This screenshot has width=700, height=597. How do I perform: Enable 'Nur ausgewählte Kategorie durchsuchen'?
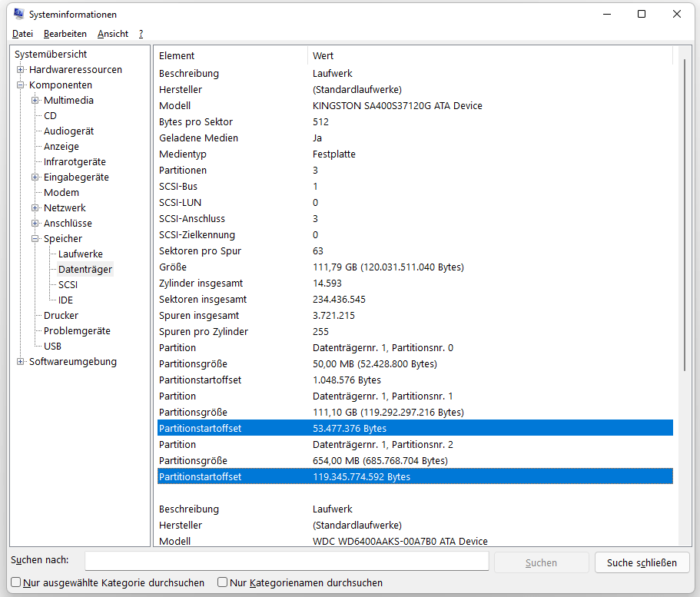[15, 582]
